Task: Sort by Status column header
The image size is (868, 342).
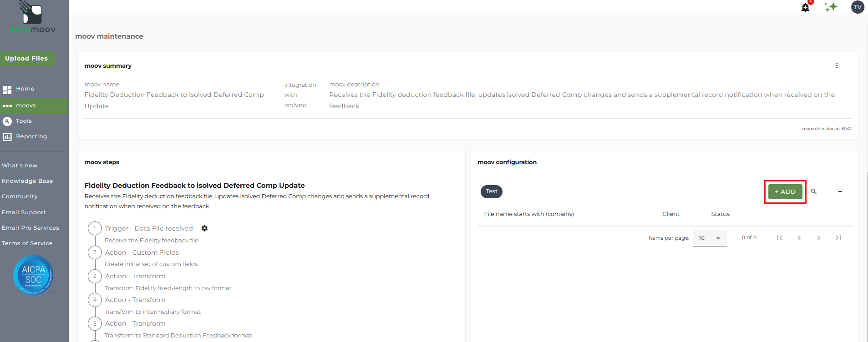Action: [721, 214]
